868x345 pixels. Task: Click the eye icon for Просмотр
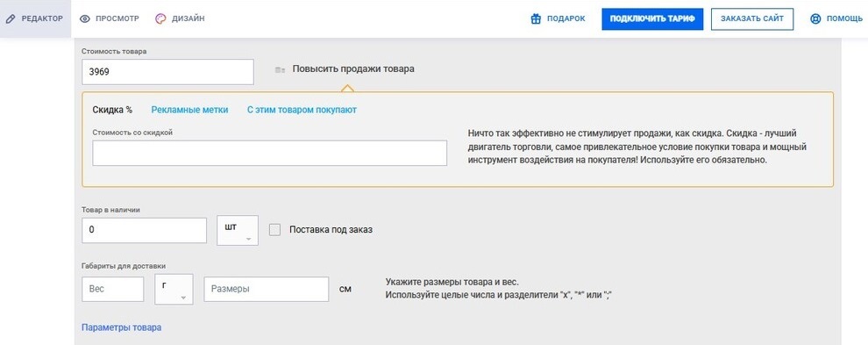point(85,18)
